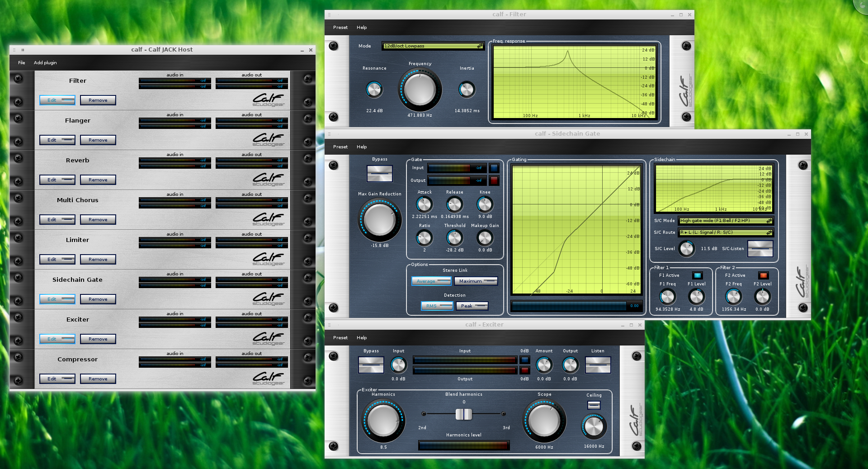This screenshot has width=868, height=469.
Task: Select RMS detection mode
Action: (437, 306)
